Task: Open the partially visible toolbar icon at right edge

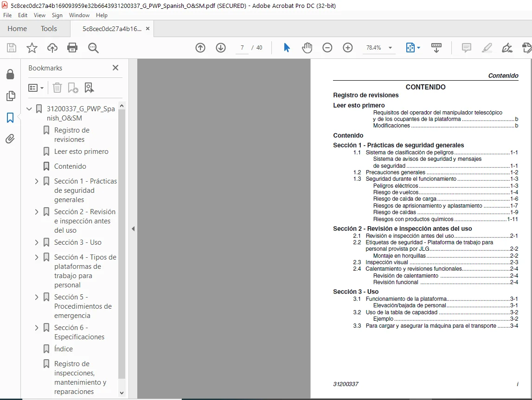Action: click(527, 48)
